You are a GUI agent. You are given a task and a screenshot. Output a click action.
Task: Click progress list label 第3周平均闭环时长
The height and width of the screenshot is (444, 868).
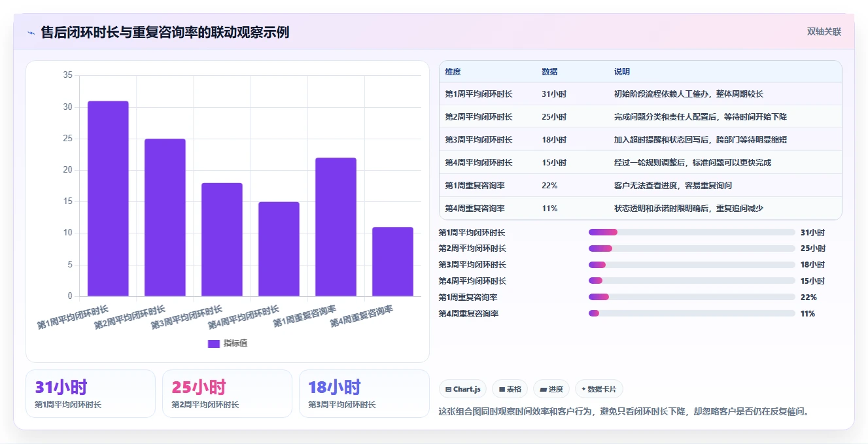pyautogui.click(x=472, y=265)
